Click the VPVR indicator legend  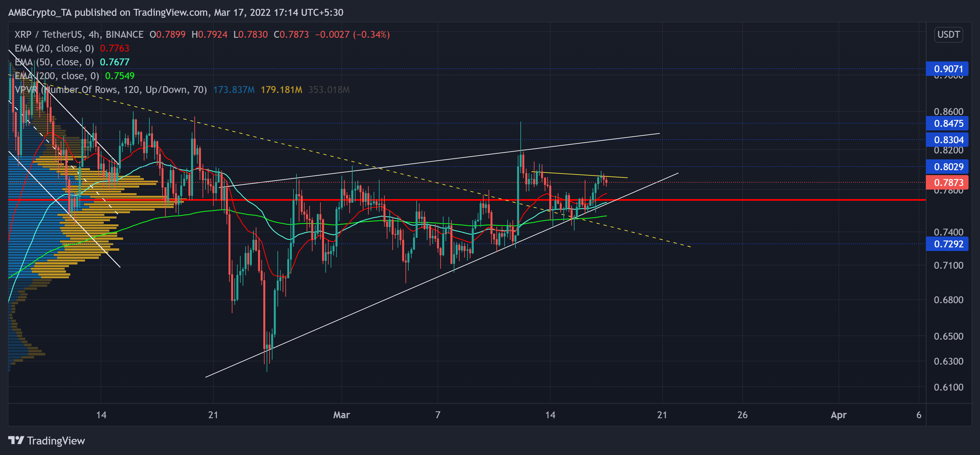click(x=111, y=89)
